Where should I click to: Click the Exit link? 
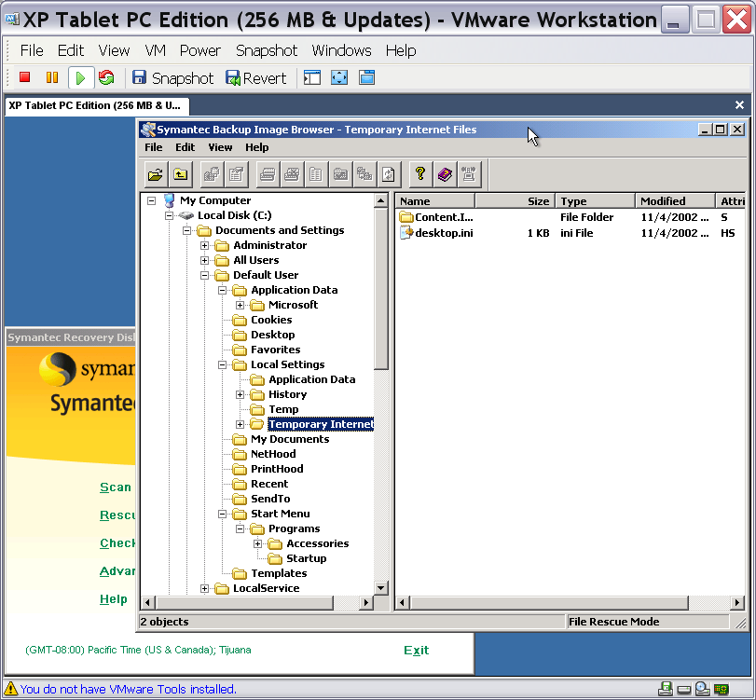coord(416,651)
